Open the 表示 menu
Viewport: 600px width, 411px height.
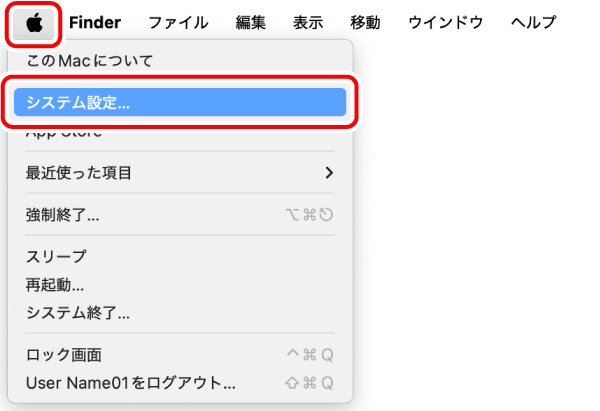pos(308,23)
